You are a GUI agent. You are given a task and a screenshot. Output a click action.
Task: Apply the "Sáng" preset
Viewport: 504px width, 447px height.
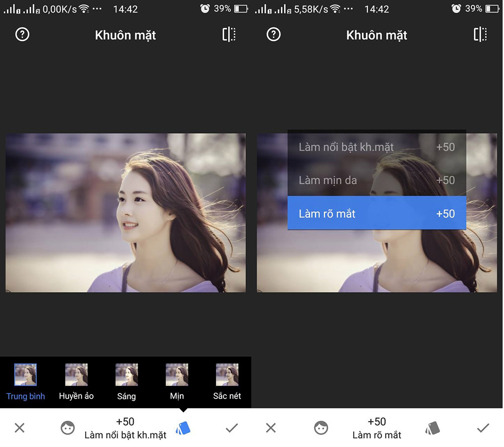pyautogui.click(x=127, y=375)
